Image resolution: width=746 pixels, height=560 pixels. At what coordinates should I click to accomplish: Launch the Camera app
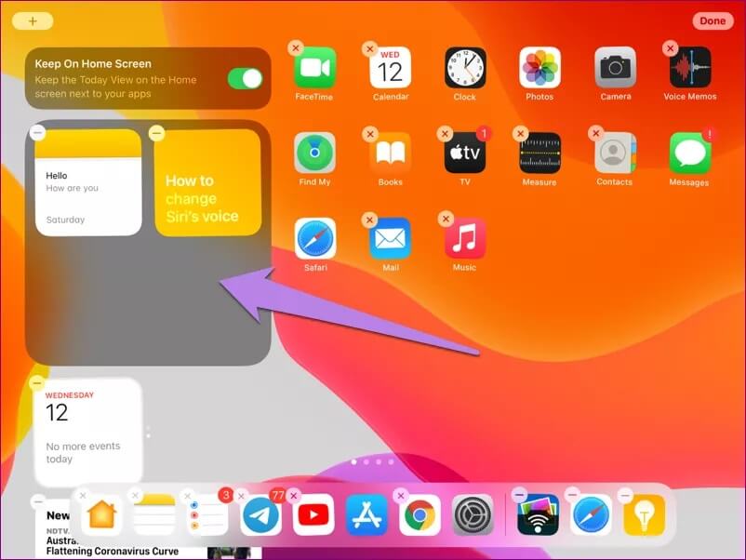tap(615, 68)
